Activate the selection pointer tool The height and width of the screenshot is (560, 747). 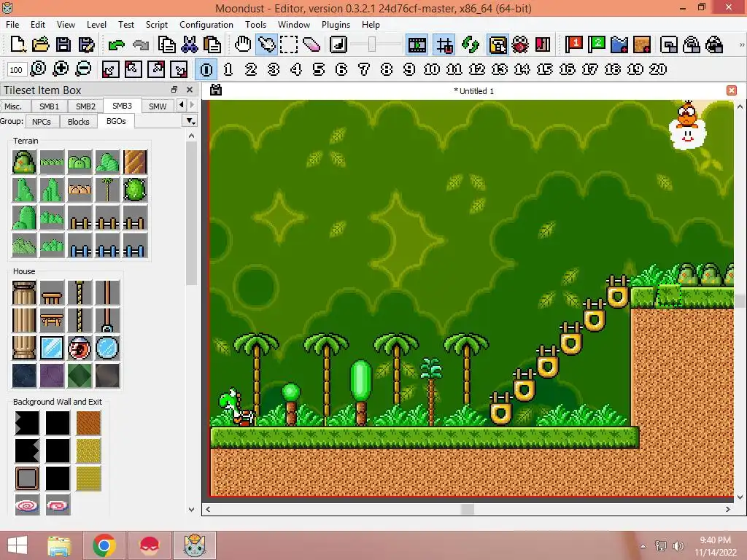(266, 44)
